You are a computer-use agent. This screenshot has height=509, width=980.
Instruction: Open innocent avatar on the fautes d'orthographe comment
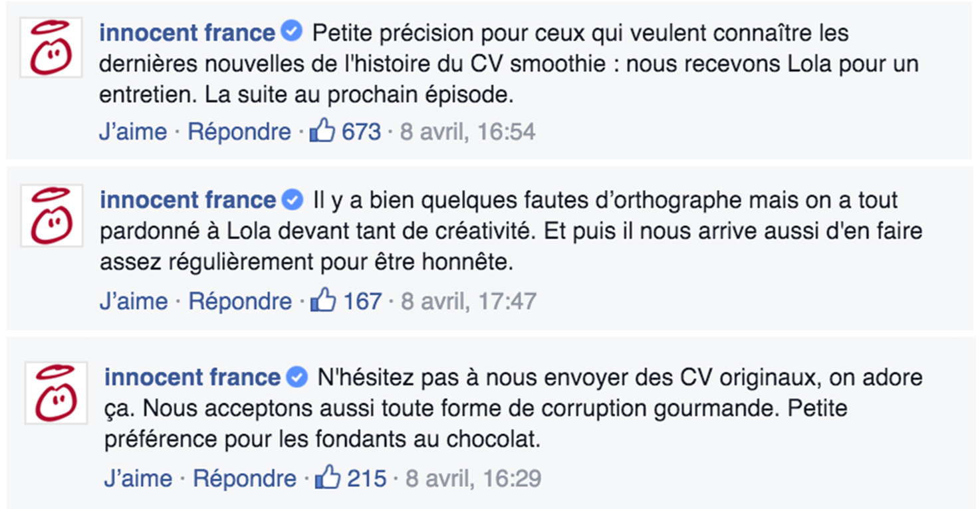pyautogui.click(x=51, y=216)
